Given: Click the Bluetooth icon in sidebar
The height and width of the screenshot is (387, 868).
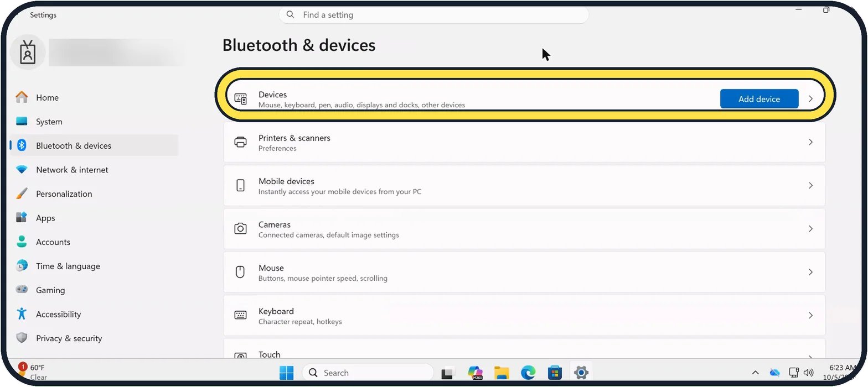Looking at the screenshot, I should 22,145.
